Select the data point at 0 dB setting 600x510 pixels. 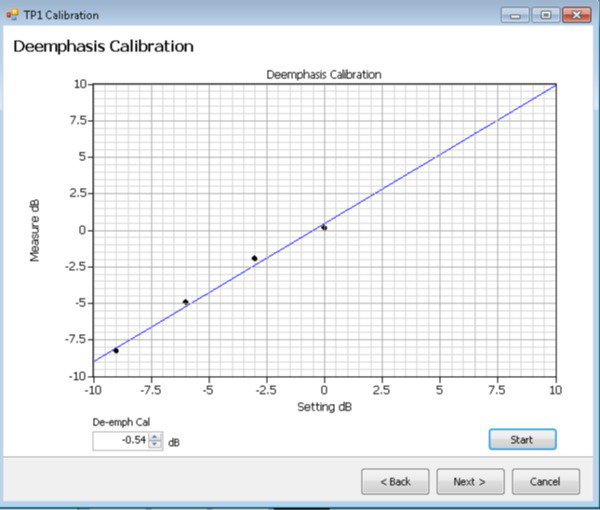[324, 227]
